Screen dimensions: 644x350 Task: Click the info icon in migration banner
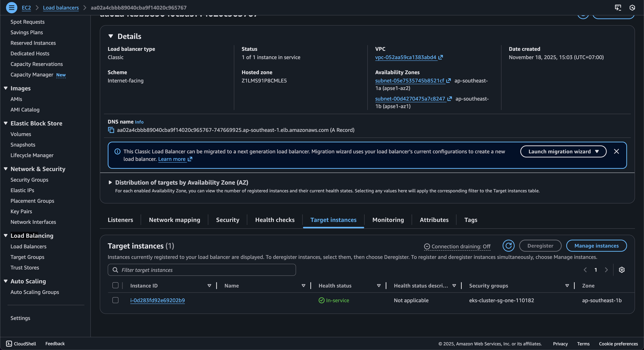point(117,152)
